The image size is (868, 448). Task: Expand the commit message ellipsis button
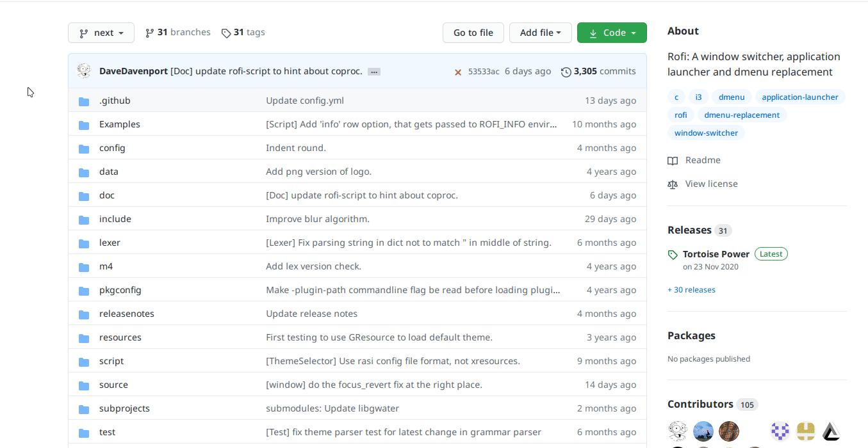[x=374, y=72]
